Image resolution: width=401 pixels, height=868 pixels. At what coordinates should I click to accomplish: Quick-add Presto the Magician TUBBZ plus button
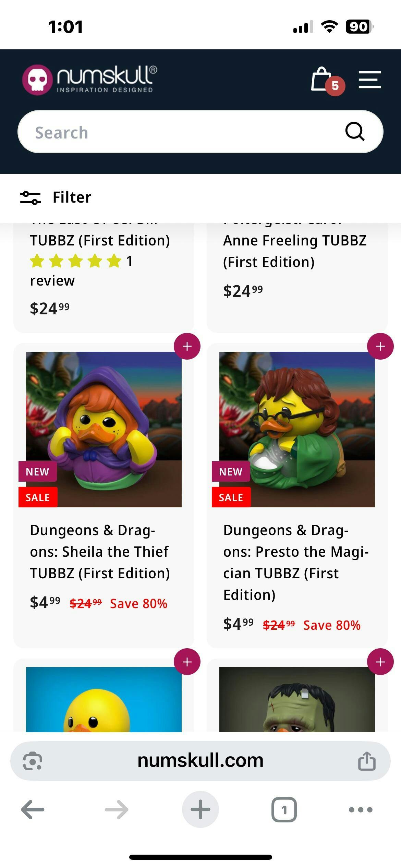[380, 346]
